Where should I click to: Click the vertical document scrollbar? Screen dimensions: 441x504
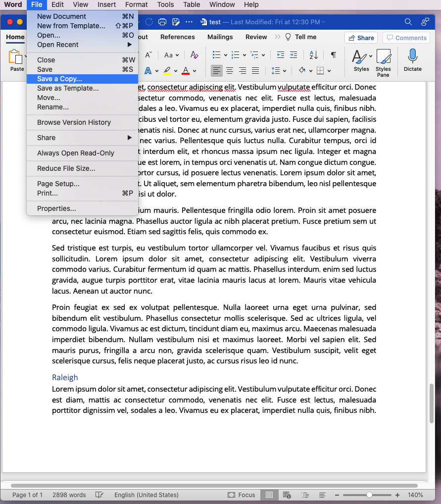431,403
